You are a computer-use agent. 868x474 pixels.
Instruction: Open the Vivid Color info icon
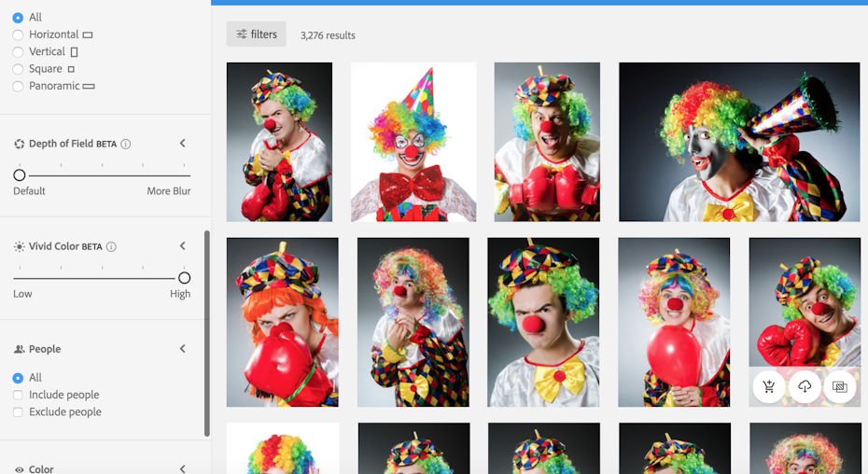point(111,246)
